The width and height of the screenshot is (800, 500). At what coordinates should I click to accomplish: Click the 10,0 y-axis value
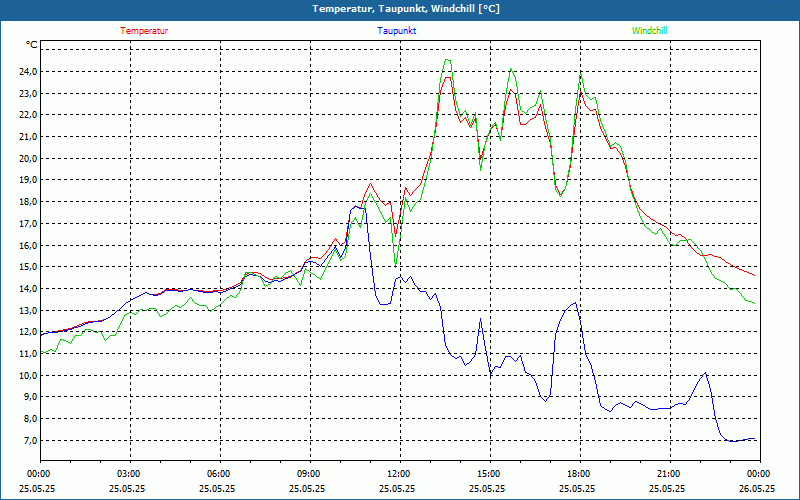pos(29,376)
